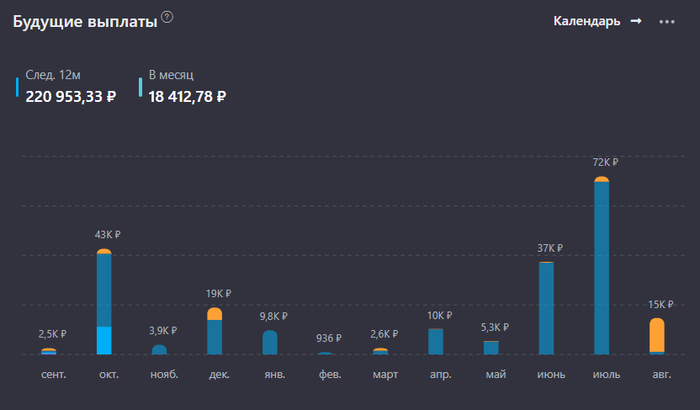Open the Календарь link

coord(587,21)
